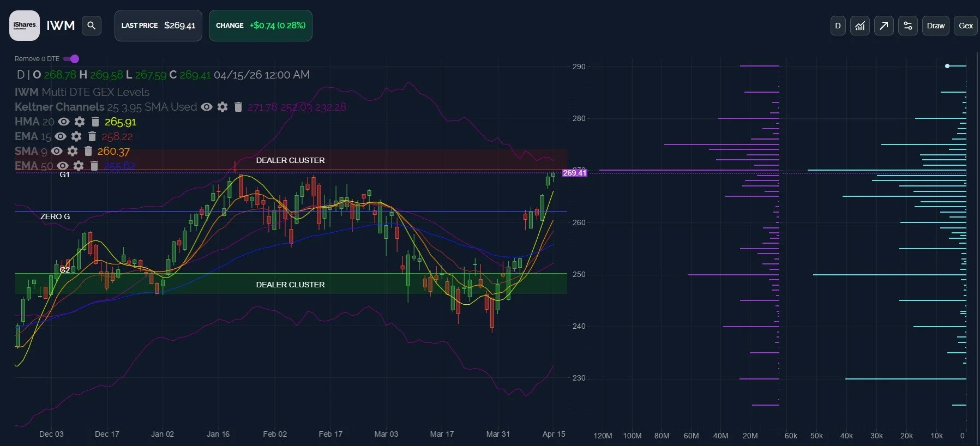The height and width of the screenshot is (446, 980).
Task: Open Keltner Channels settings gear
Action: click(223, 107)
